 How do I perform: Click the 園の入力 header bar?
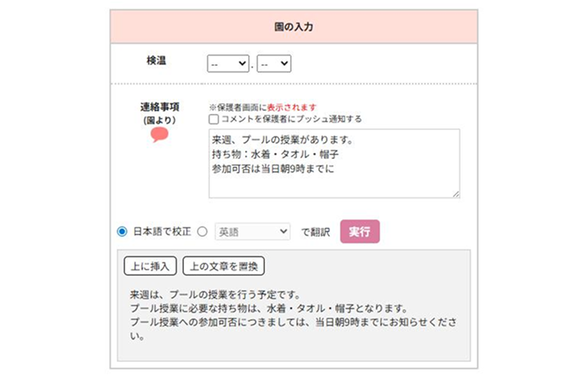tap(293, 26)
